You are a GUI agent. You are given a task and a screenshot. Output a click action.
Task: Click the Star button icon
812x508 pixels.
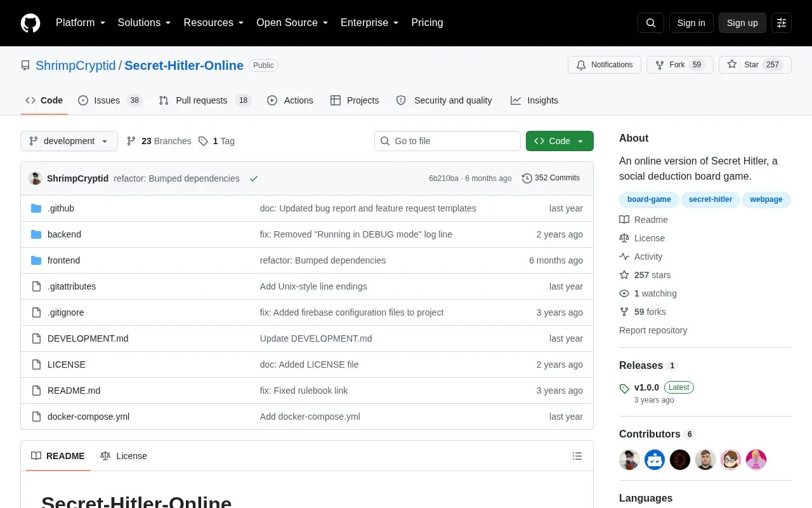click(x=732, y=65)
